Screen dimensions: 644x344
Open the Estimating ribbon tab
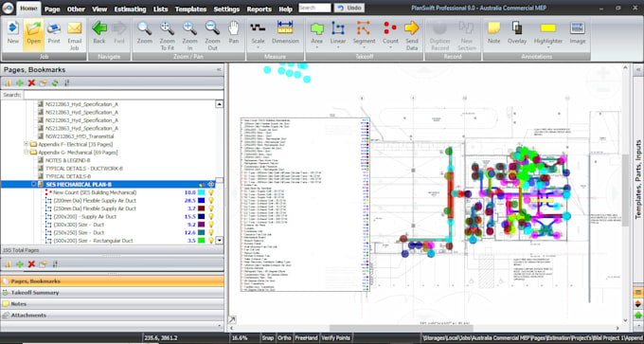(x=130, y=9)
